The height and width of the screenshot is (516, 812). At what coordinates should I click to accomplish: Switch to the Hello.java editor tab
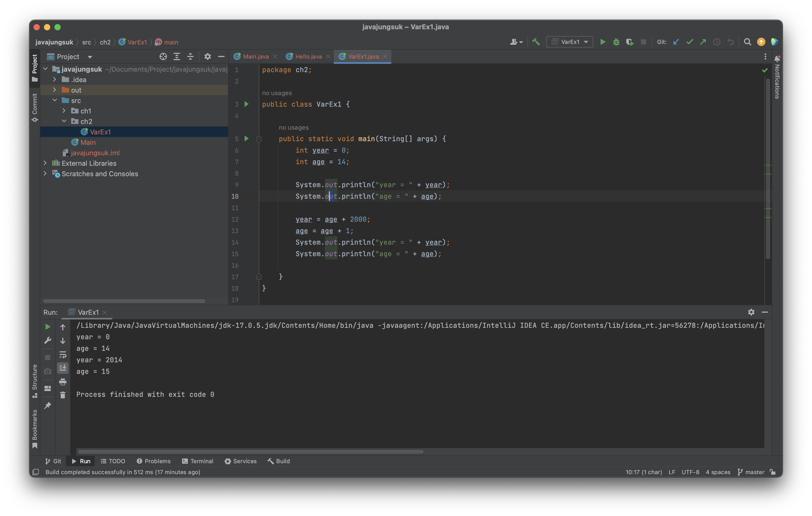308,57
